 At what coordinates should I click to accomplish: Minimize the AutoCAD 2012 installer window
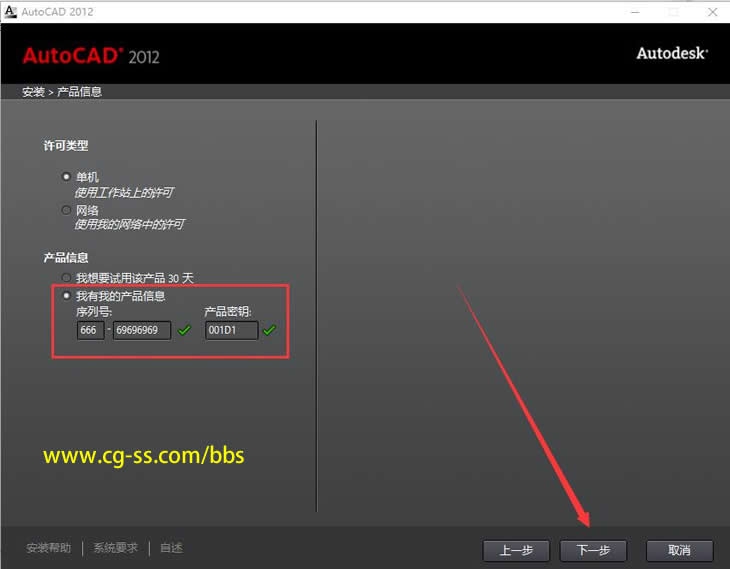pos(635,12)
